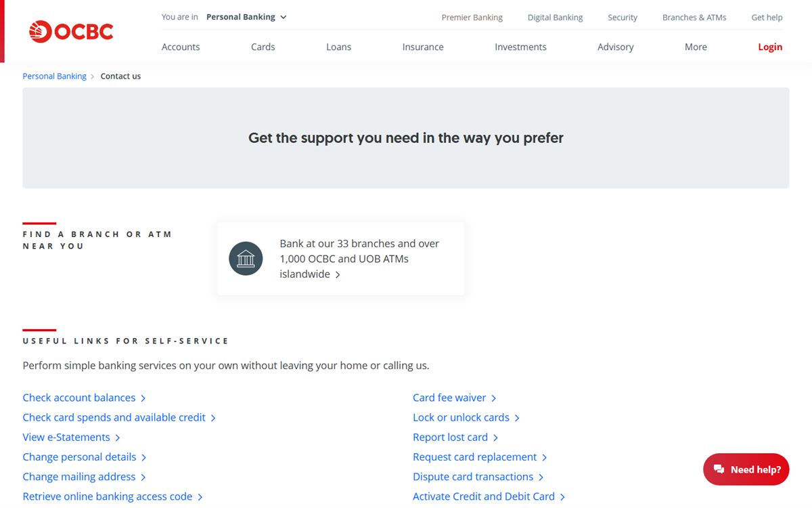Open the Investments menu
This screenshot has width=812, height=508.
pos(520,47)
